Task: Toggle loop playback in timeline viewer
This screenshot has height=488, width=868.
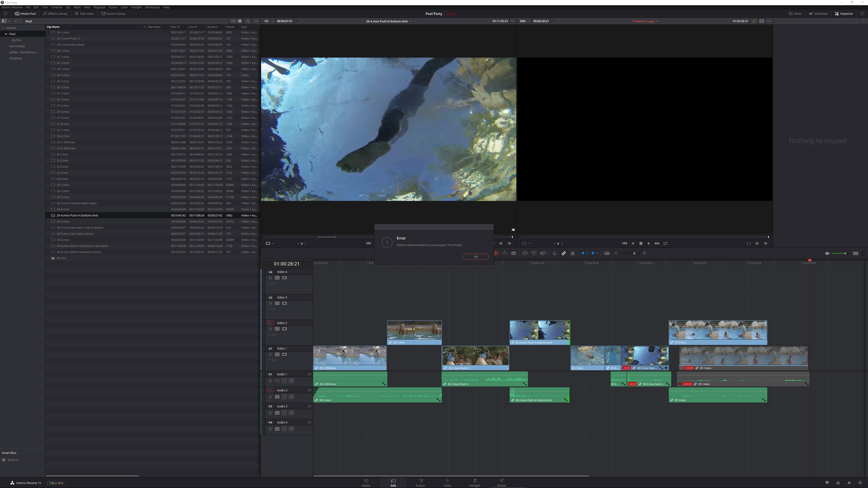Action: click(665, 244)
